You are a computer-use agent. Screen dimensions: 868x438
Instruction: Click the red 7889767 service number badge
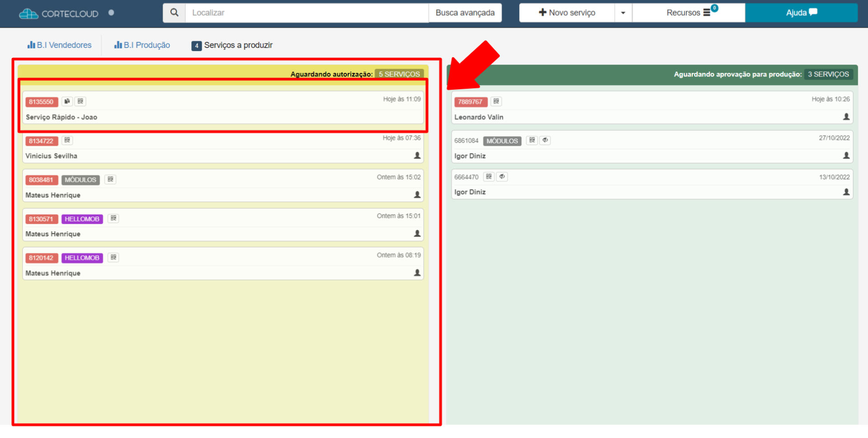coord(470,102)
